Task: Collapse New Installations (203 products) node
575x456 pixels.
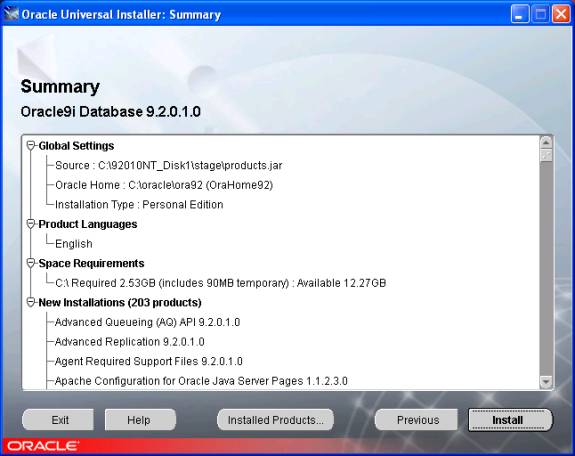Action: pyautogui.click(x=31, y=302)
